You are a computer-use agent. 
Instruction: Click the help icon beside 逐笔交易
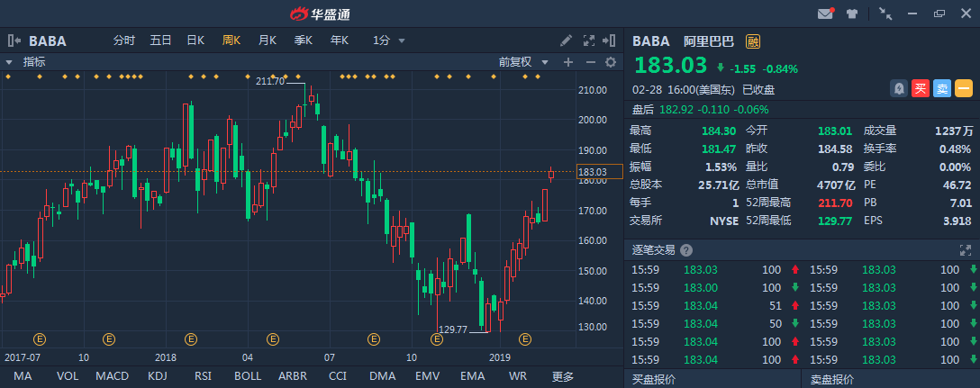(686, 250)
